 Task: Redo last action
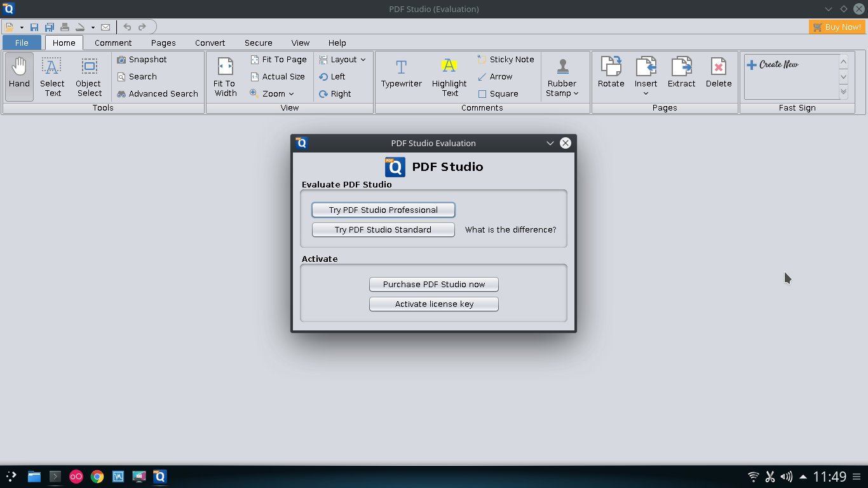142,27
